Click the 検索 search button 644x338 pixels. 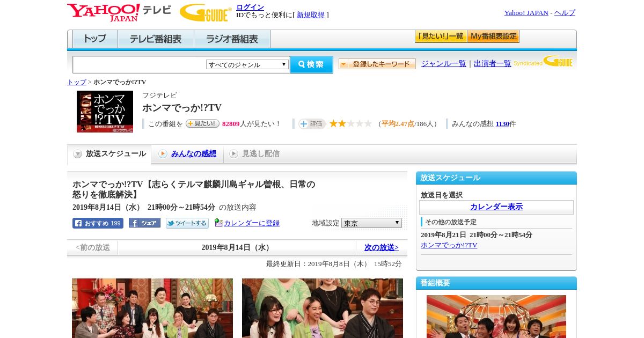click(x=311, y=64)
